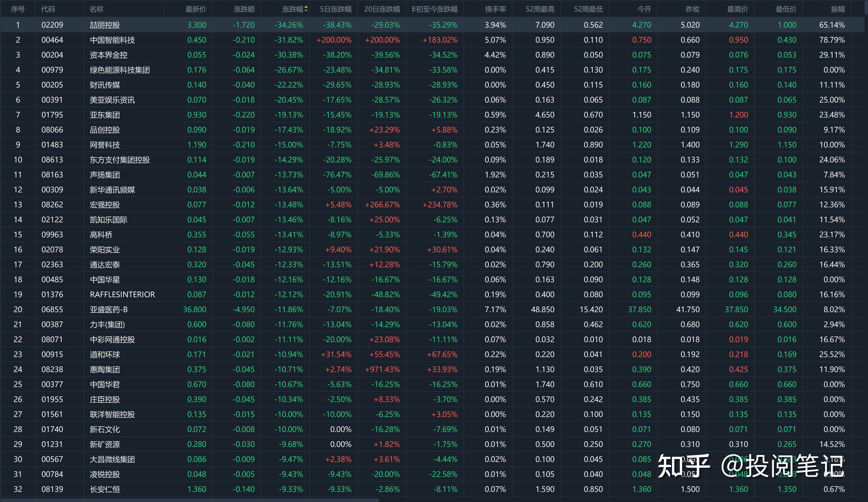Click the -76.47% five-day change value
The width and height of the screenshot is (868, 502).
click(x=337, y=175)
